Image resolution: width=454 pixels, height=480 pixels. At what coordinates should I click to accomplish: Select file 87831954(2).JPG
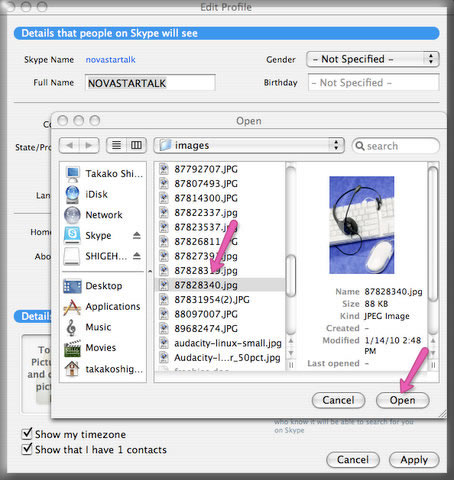coord(220,300)
